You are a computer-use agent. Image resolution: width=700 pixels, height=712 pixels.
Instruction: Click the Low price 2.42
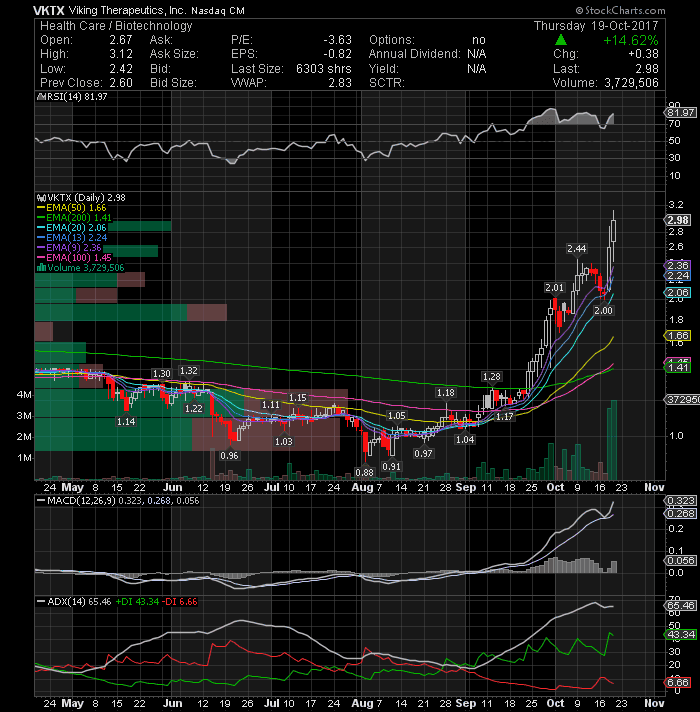coord(121,69)
